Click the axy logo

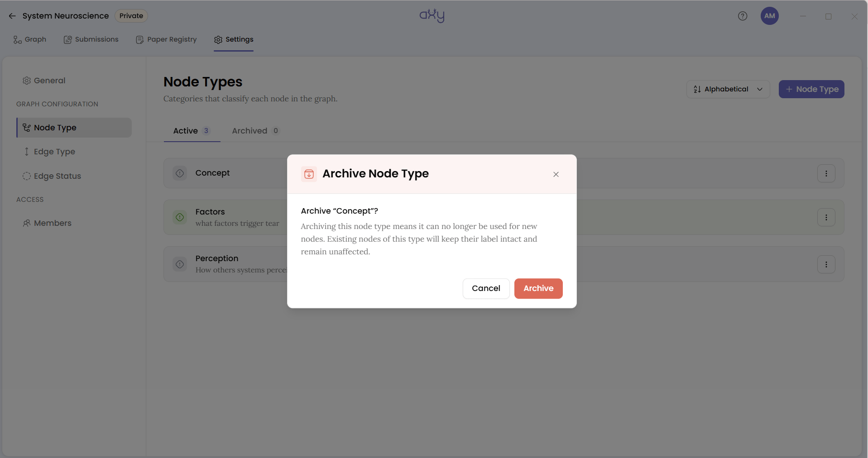coord(432,16)
